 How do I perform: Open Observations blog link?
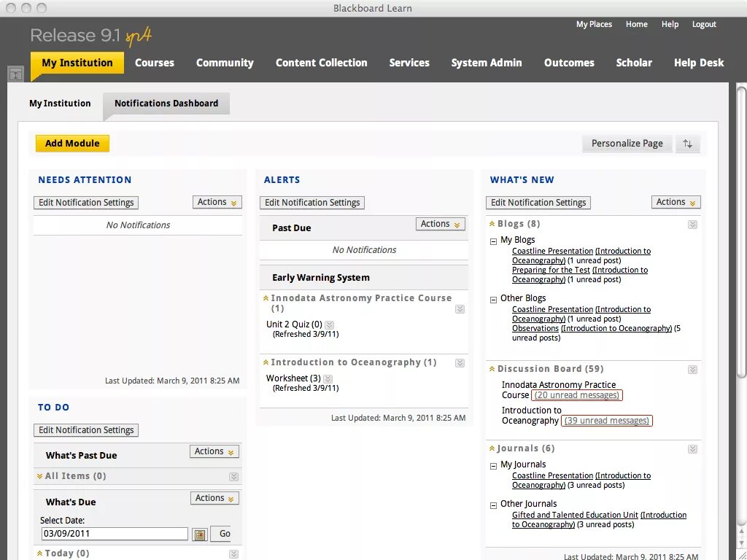(535, 328)
